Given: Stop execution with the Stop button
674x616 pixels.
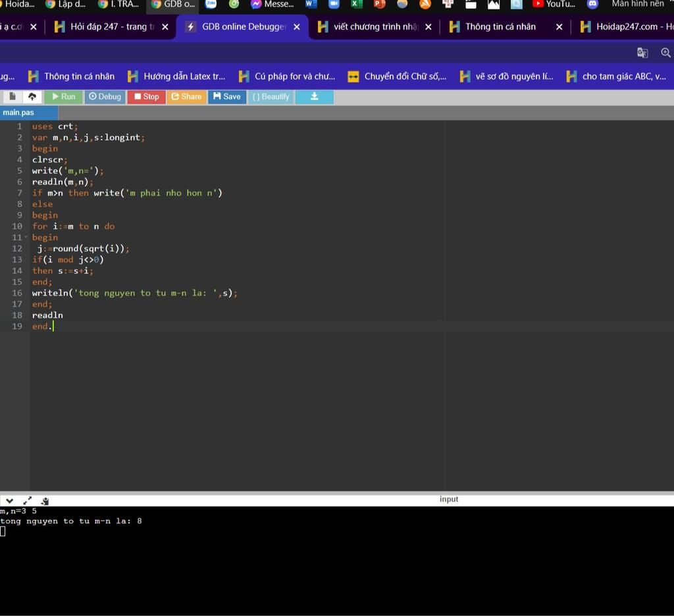Looking at the screenshot, I should 146,97.
